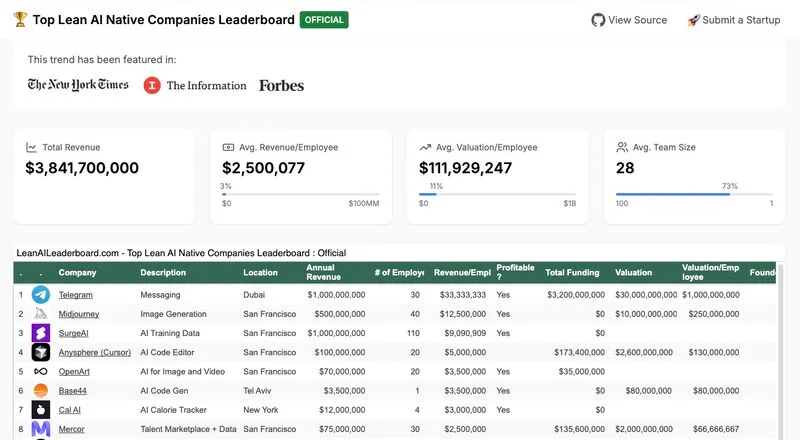Click the Anysphere (Cursor) cube logo
Viewport: 800px width, 440px height.
(x=41, y=352)
